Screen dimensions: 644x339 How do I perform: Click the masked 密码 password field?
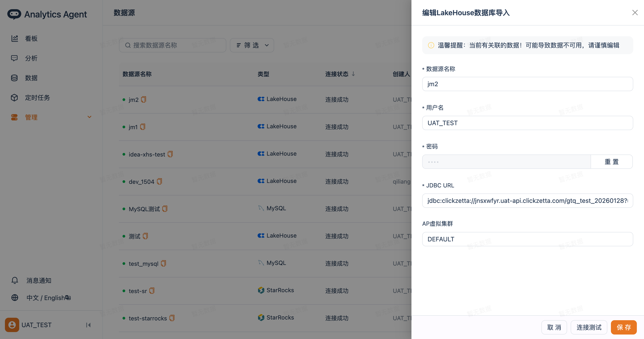point(506,161)
